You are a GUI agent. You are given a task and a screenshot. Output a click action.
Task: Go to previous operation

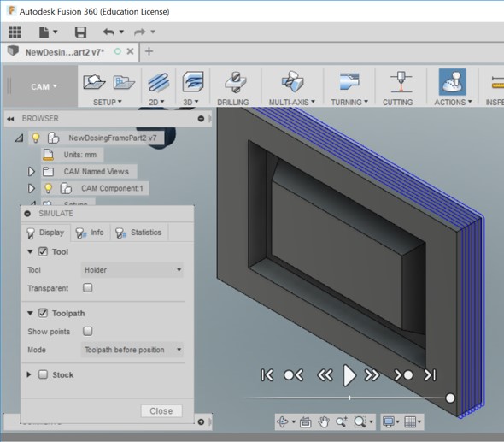[x=293, y=375]
